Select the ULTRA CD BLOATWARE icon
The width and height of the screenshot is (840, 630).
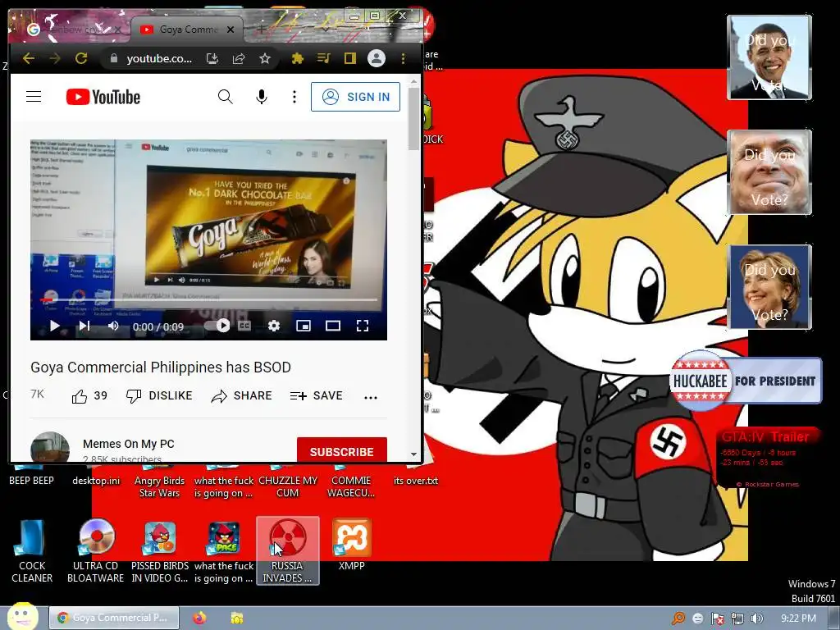96,552
